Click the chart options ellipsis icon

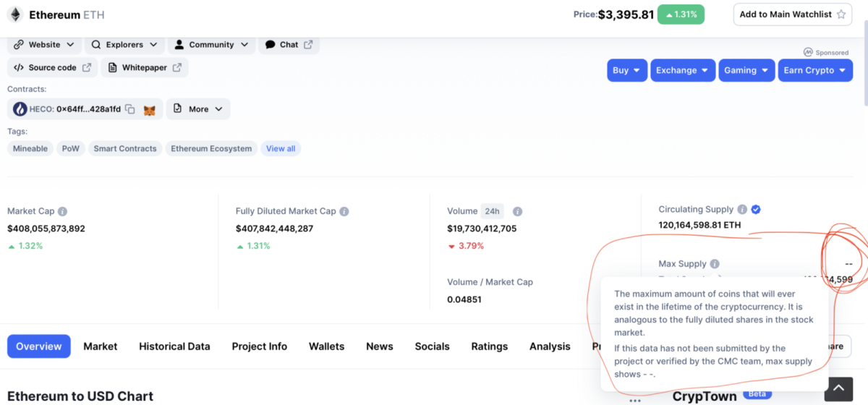click(x=635, y=400)
